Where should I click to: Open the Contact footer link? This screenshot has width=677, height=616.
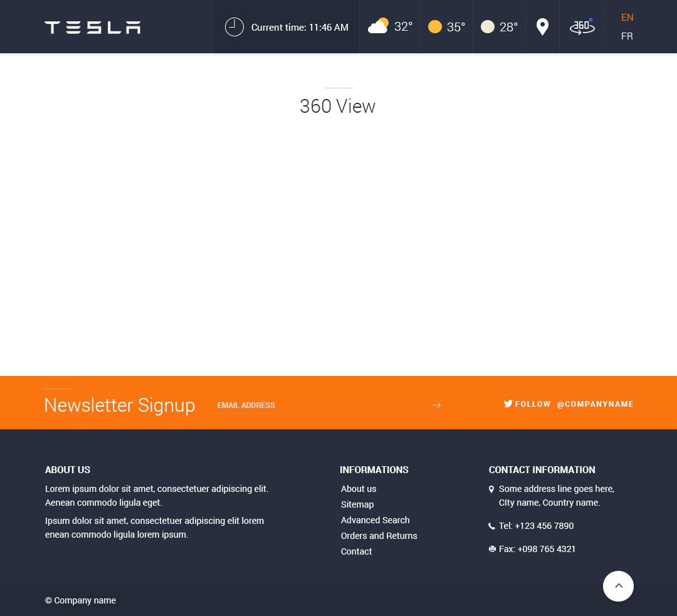point(356,551)
